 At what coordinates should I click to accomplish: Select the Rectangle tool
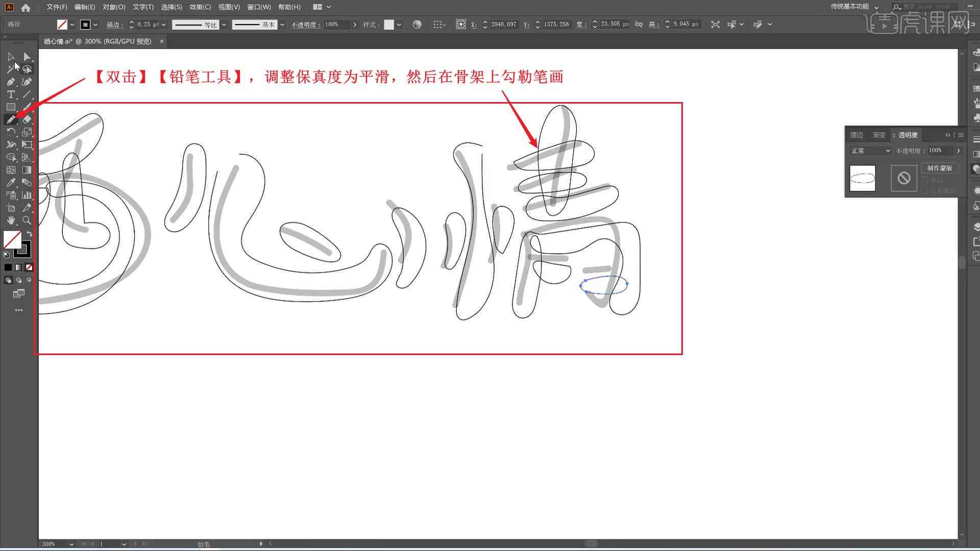pos(11,107)
